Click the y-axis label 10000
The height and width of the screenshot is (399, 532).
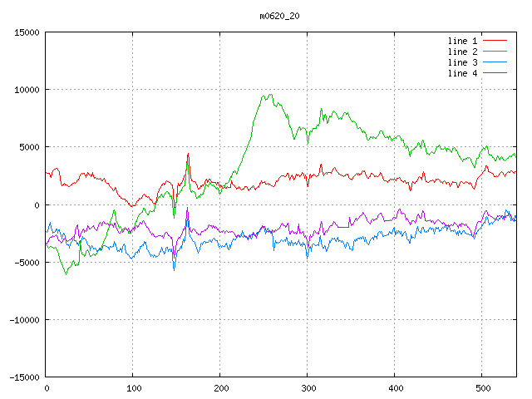pos(27,90)
